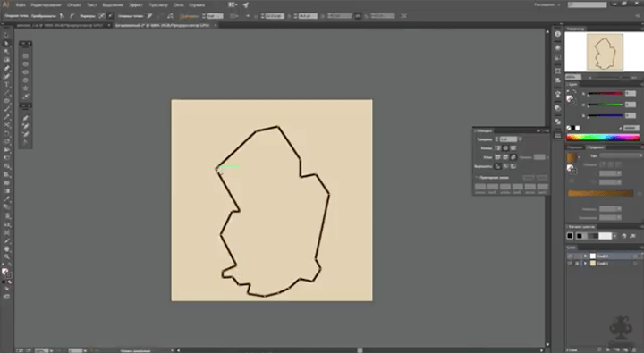Expand layer Слой 2 contents arrow

(x=586, y=256)
